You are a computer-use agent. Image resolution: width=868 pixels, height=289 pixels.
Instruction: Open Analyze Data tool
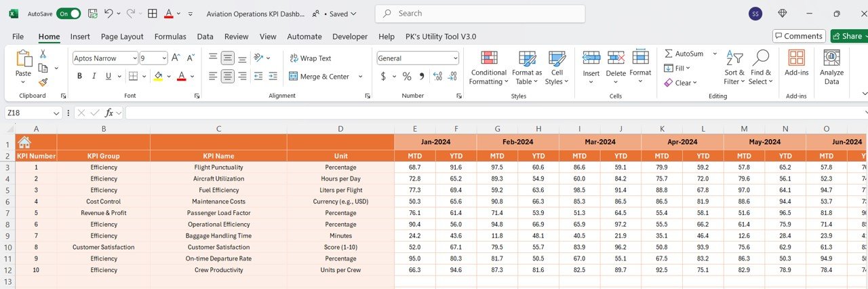(x=831, y=68)
